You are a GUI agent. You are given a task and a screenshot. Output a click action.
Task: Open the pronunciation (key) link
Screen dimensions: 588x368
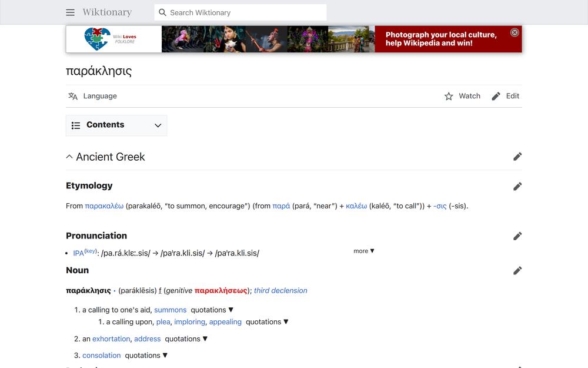click(91, 251)
